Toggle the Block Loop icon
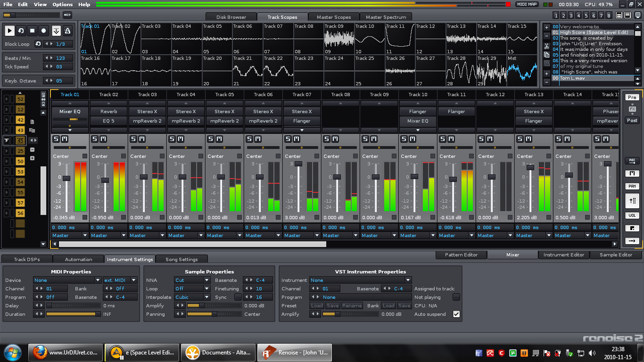Viewport: 644px width, 362px height. click(x=38, y=44)
